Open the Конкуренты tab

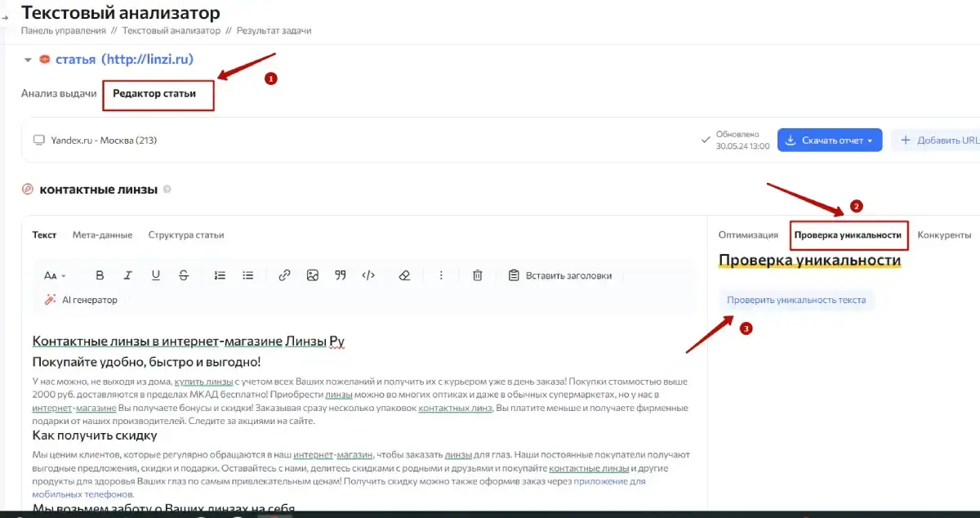click(943, 234)
